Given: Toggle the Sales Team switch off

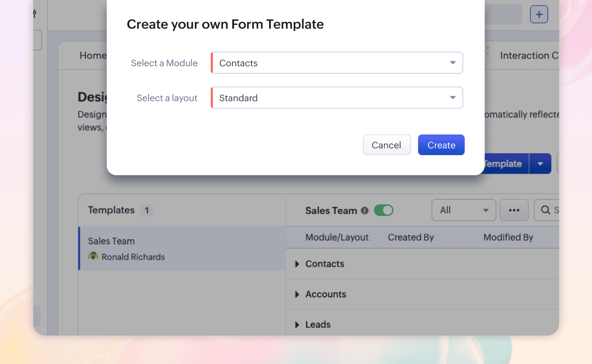Looking at the screenshot, I should pyautogui.click(x=384, y=210).
